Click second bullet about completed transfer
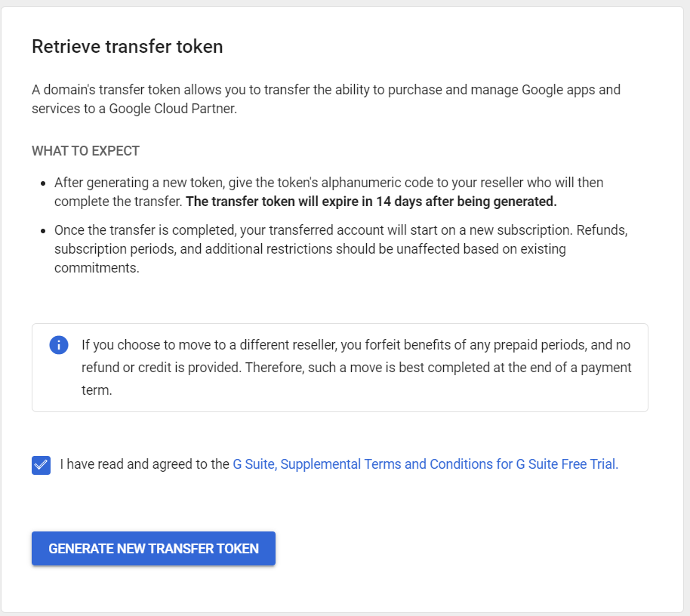690x616 pixels. 340,230
